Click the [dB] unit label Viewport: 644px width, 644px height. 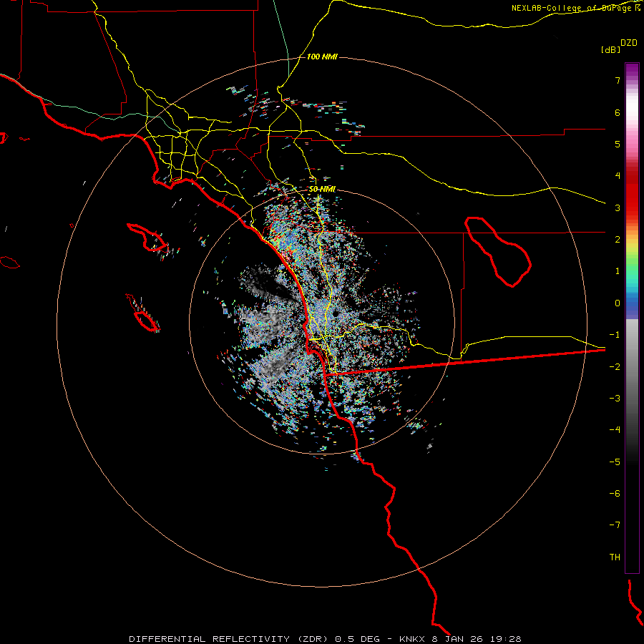pos(610,49)
